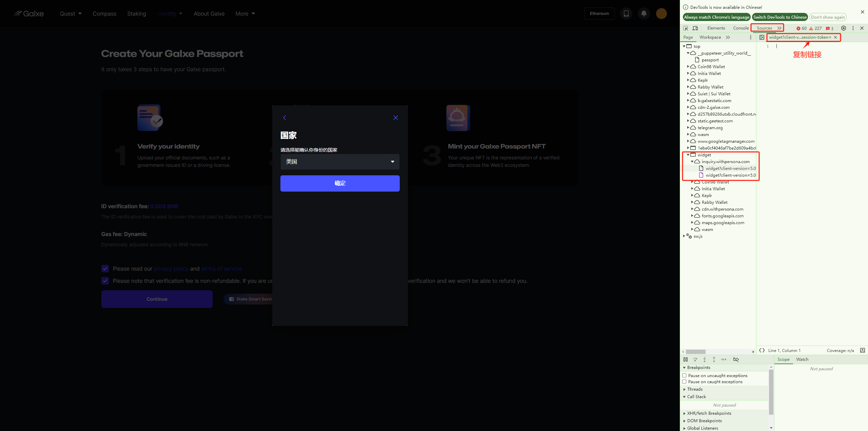Collapse the widget frame tree node
This screenshot has width=868, height=431.
click(688, 155)
